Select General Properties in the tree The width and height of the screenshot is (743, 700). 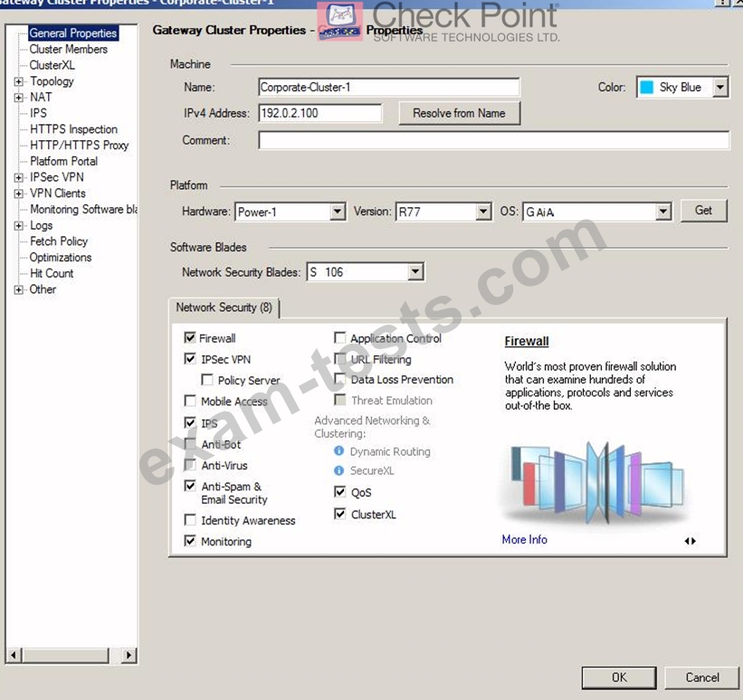click(73, 33)
